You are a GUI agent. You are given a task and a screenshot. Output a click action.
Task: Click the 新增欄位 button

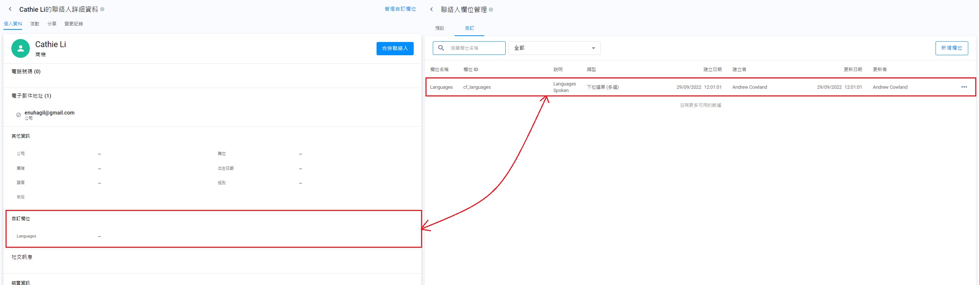[951, 48]
